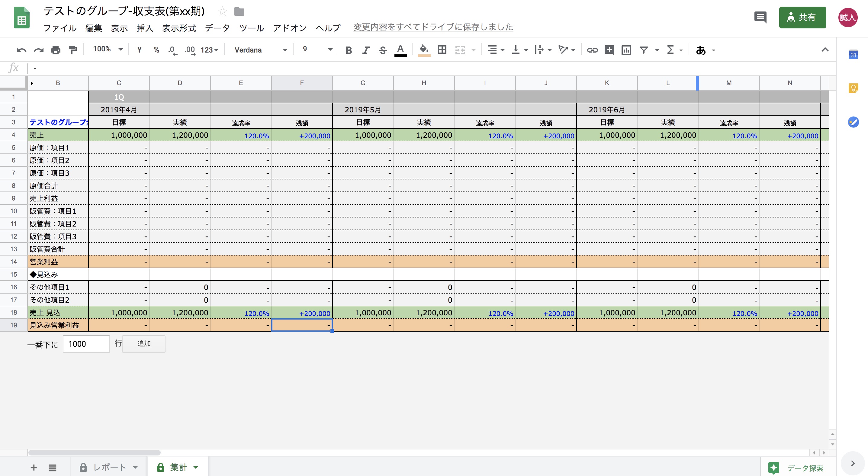Create a filter

point(644,50)
